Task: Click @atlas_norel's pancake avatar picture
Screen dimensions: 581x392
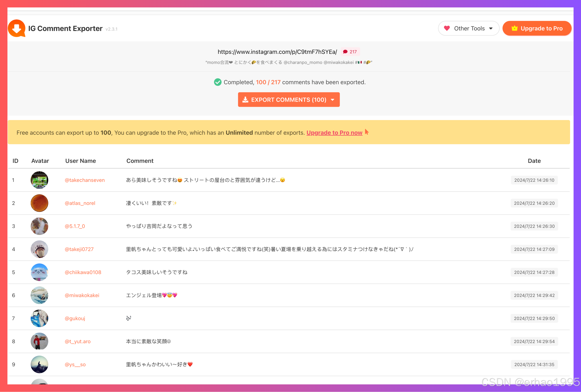Action: (39, 203)
